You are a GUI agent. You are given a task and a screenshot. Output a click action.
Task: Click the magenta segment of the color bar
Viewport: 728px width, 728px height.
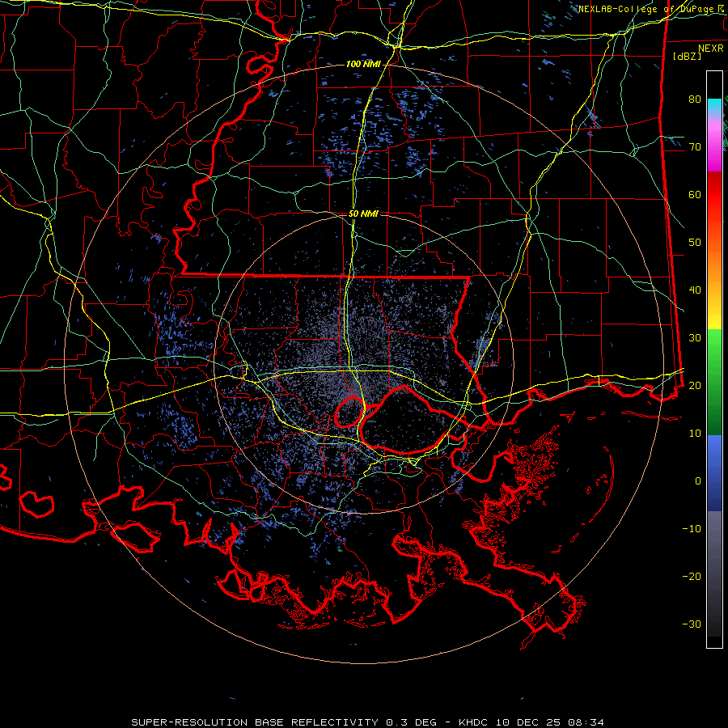pyautogui.click(x=714, y=153)
